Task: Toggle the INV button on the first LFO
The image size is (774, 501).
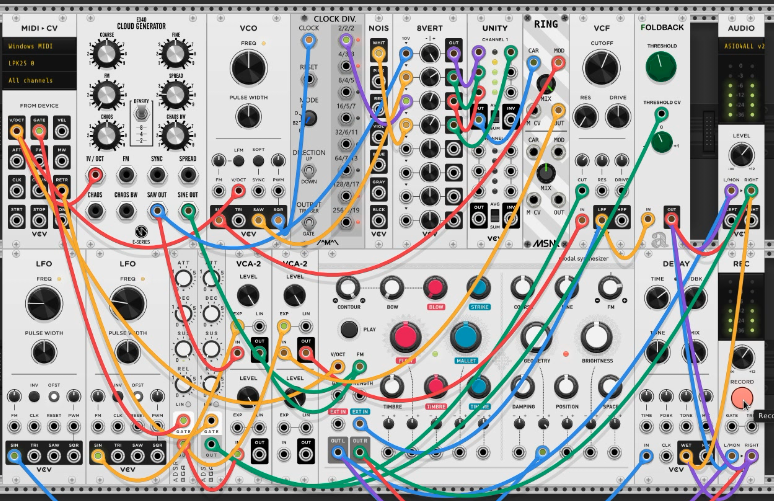Action: tap(34, 396)
